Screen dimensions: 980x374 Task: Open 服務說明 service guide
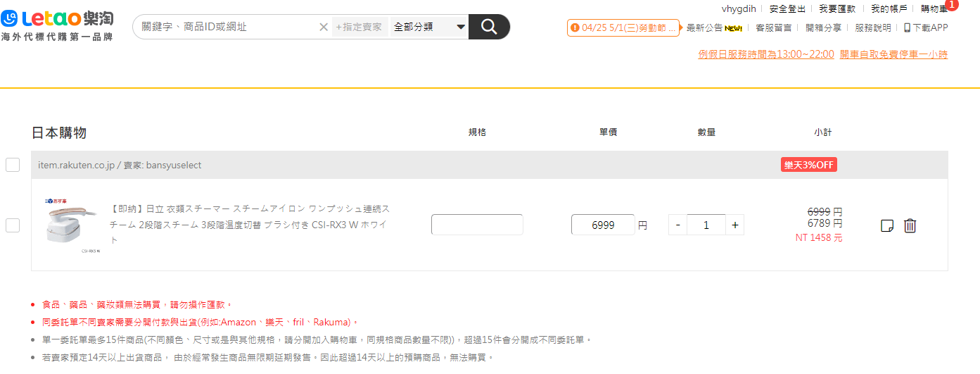pyautogui.click(x=873, y=27)
